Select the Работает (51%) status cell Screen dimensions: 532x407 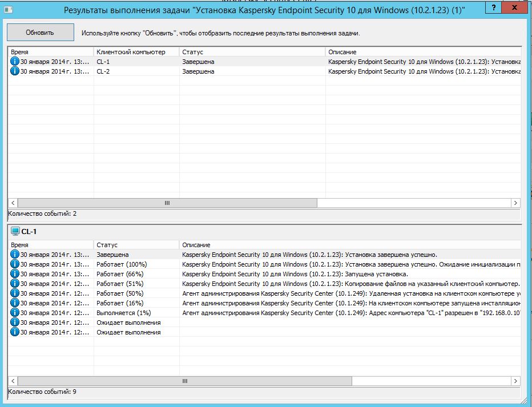click(120, 284)
